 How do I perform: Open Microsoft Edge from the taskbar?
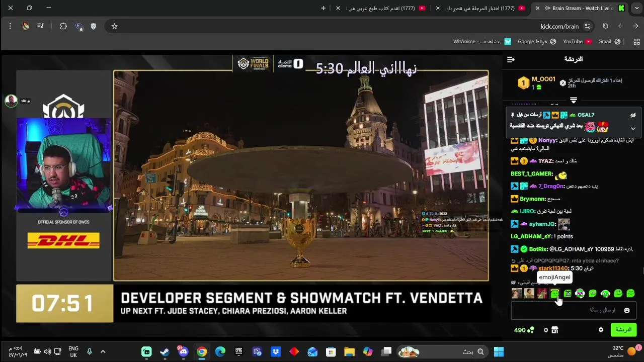220,352
